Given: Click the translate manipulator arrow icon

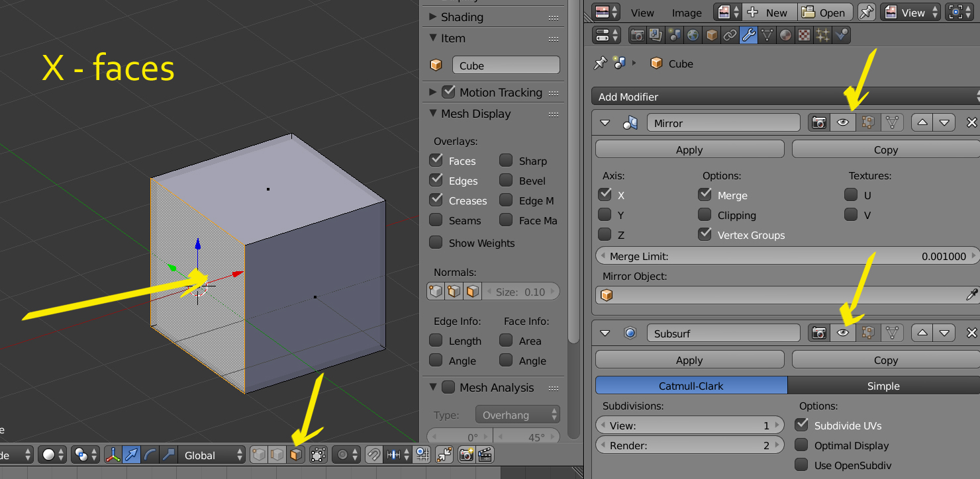Looking at the screenshot, I should click(x=132, y=455).
